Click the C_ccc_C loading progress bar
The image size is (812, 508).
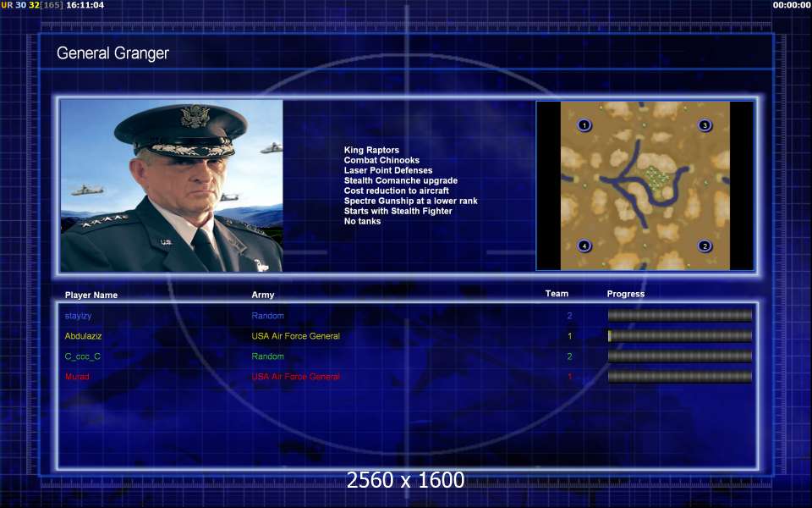coord(679,356)
